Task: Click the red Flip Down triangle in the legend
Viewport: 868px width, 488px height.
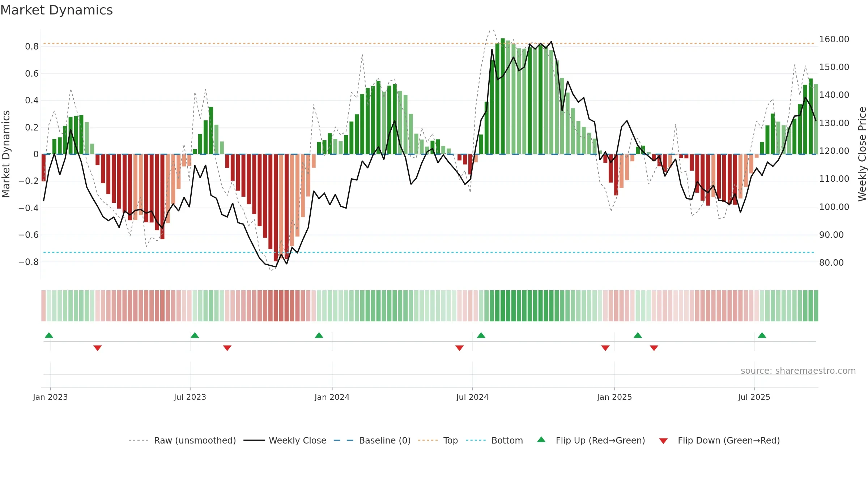Action: click(663, 441)
